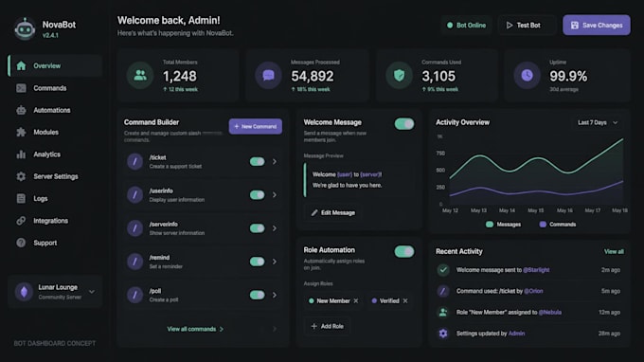
Task: Open the Overview menu item
Action: pos(55,65)
